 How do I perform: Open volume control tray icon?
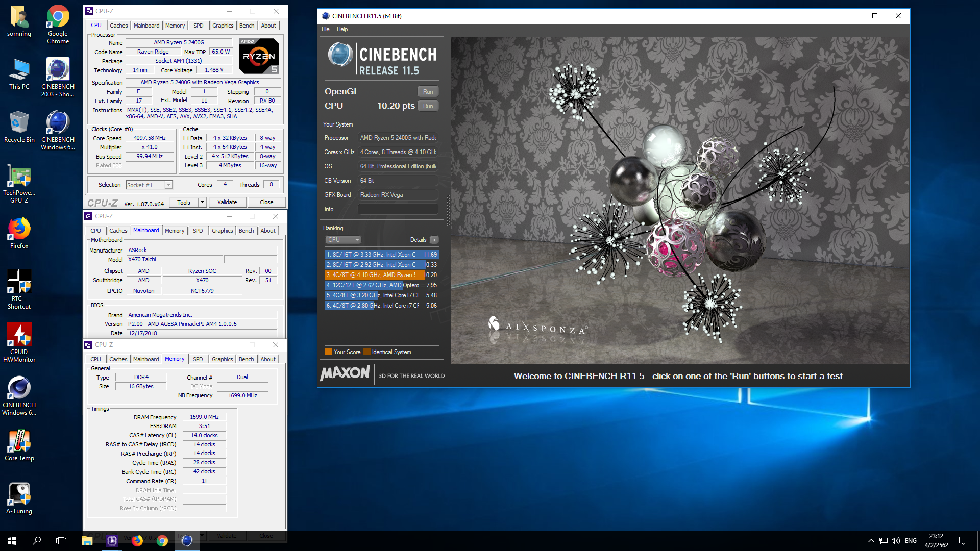[x=896, y=541]
